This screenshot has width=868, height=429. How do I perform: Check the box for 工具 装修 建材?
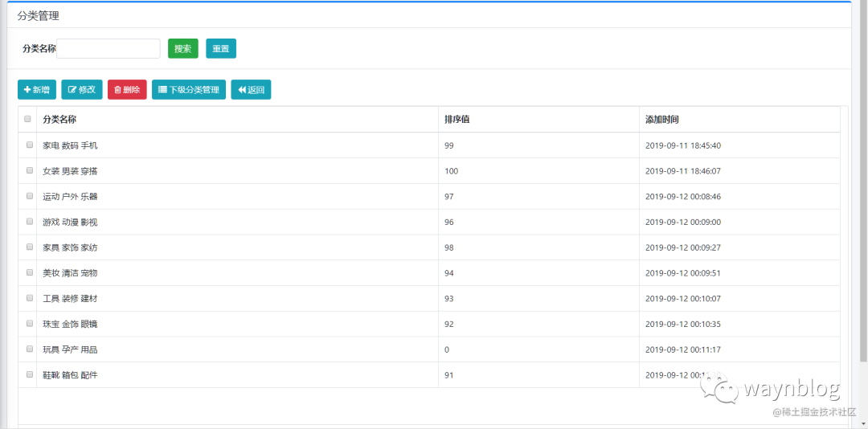click(x=30, y=298)
